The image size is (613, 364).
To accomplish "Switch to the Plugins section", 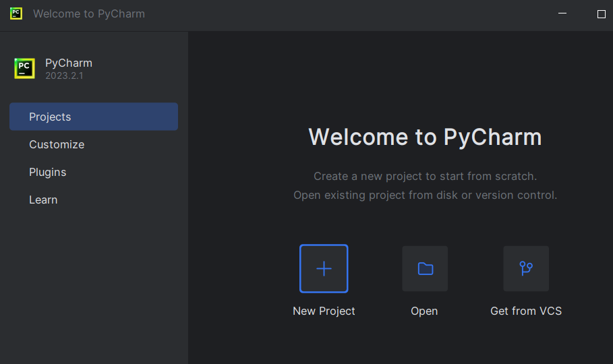I will point(94,172).
